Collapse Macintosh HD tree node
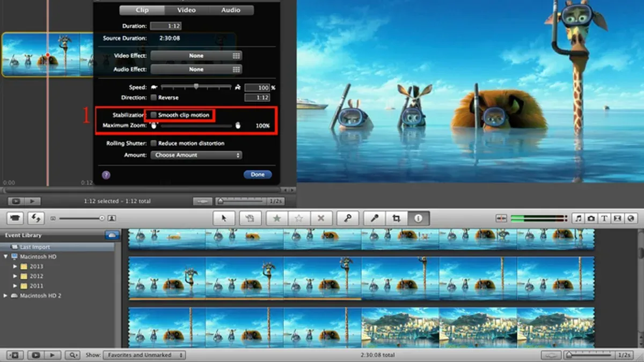 pos(5,257)
